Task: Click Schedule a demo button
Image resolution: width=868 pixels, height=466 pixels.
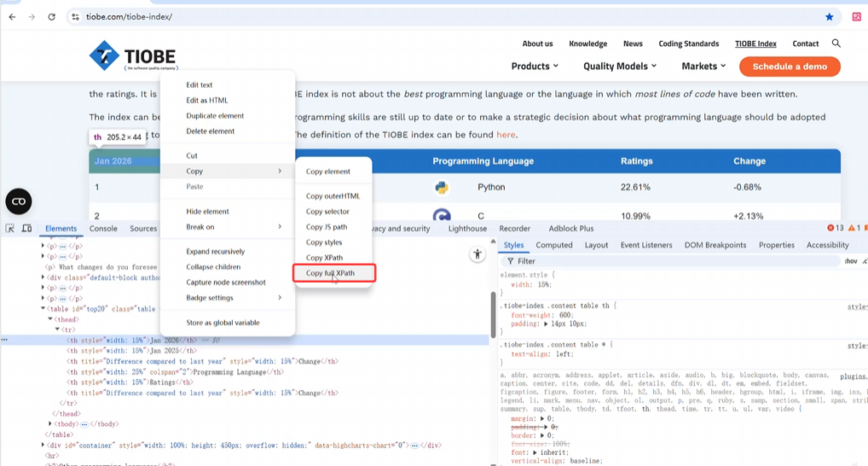Action: [x=790, y=67]
